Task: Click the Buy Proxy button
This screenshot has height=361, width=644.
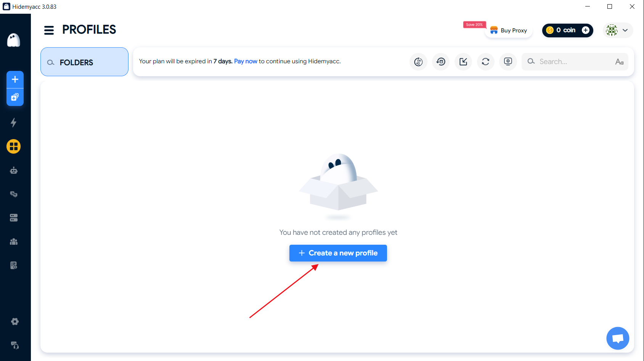Action: click(509, 30)
